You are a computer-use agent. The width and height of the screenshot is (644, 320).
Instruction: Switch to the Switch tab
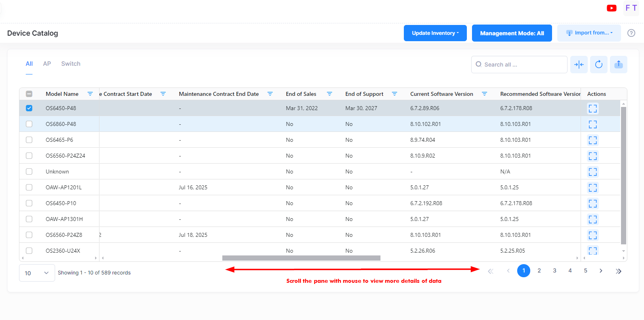(71, 64)
